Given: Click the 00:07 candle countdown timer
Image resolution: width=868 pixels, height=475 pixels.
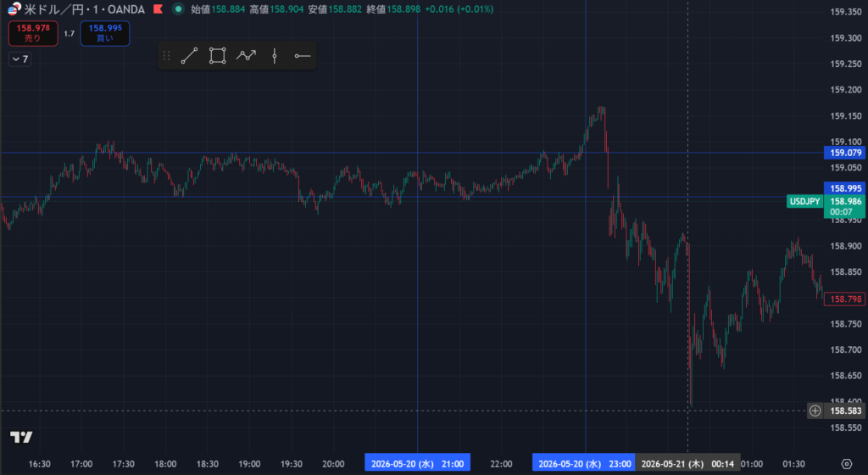Looking at the screenshot, I should click(841, 212).
